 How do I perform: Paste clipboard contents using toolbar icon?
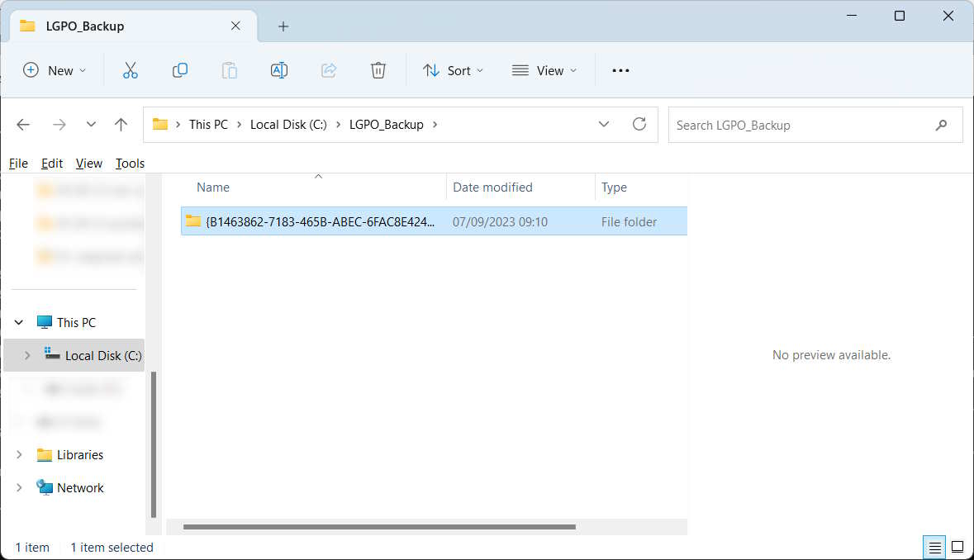[229, 70]
